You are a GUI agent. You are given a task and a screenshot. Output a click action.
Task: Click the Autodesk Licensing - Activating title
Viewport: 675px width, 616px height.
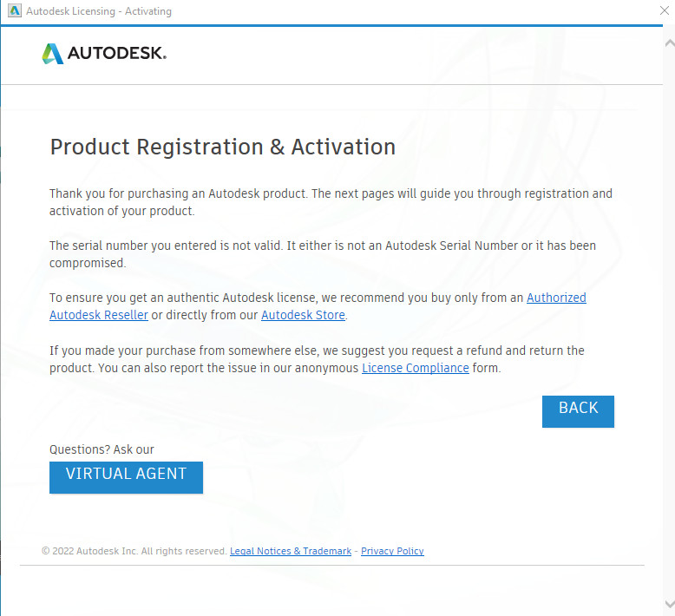coord(99,11)
